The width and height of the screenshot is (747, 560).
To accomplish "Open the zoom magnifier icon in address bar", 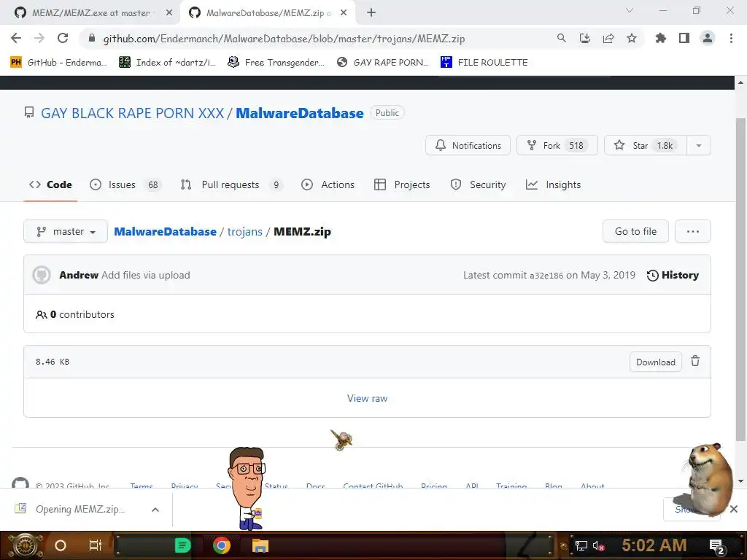I will point(561,38).
